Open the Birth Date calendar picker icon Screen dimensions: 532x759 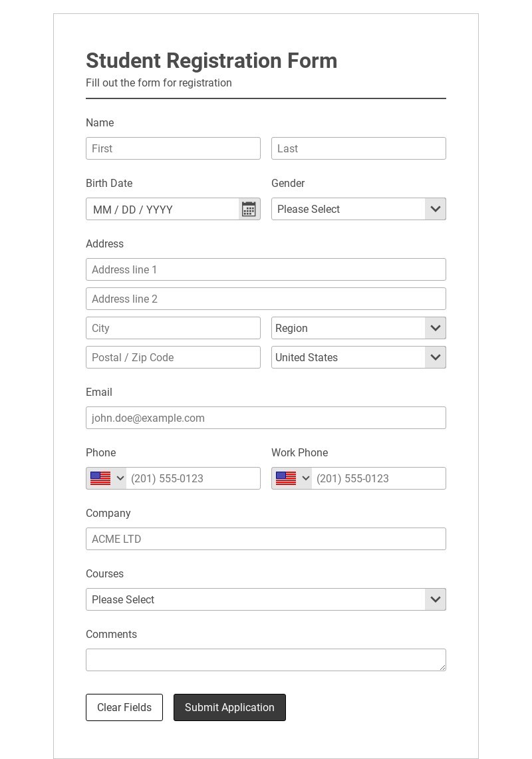(249, 210)
